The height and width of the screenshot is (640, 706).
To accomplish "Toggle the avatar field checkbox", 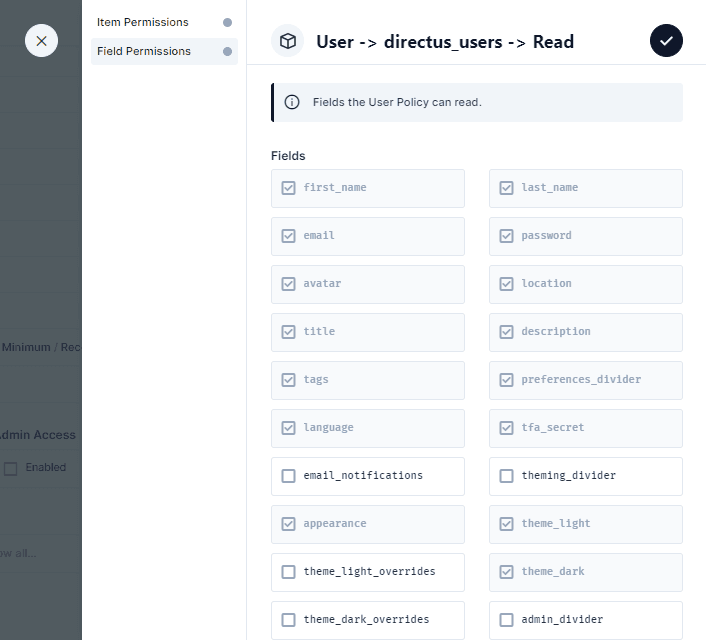I will click(x=288, y=284).
